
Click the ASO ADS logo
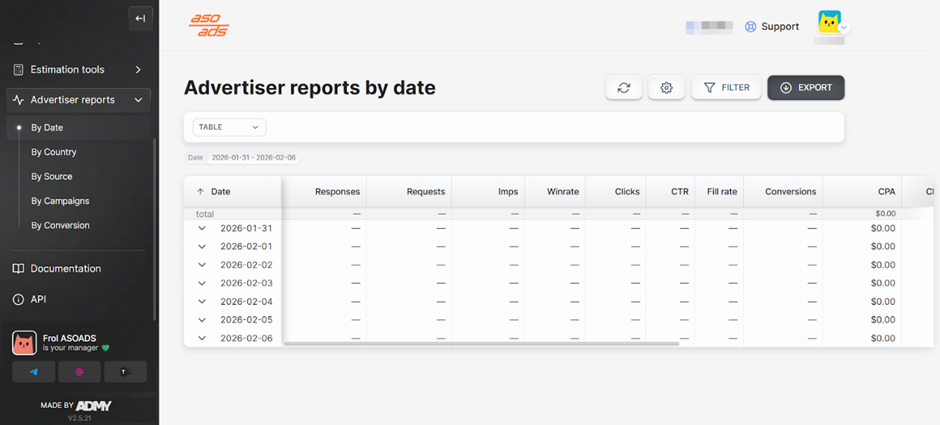tap(210, 27)
